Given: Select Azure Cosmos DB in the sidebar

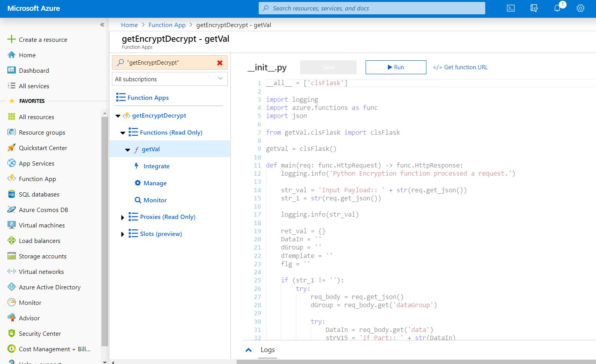Looking at the screenshot, I should tap(43, 210).
